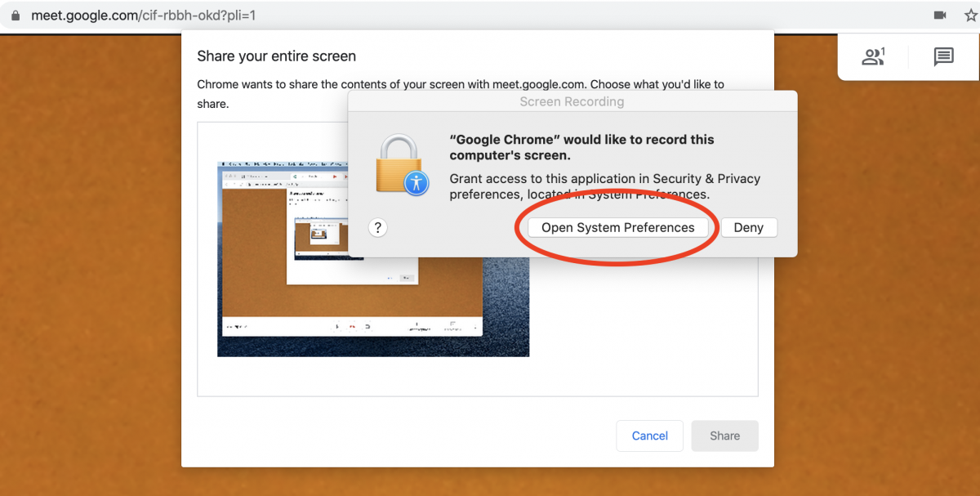The image size is (980, 496).
Task: Focus the meet.google.com URL field
Action: coord(143,15)
